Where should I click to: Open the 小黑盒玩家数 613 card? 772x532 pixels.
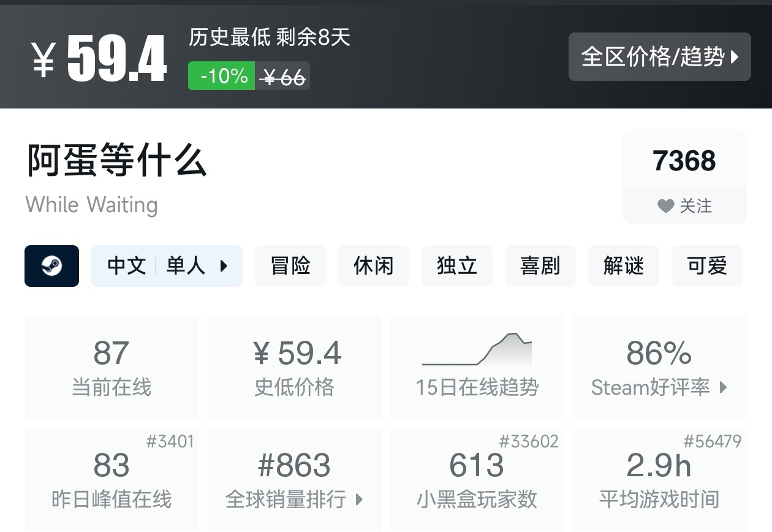477,479
